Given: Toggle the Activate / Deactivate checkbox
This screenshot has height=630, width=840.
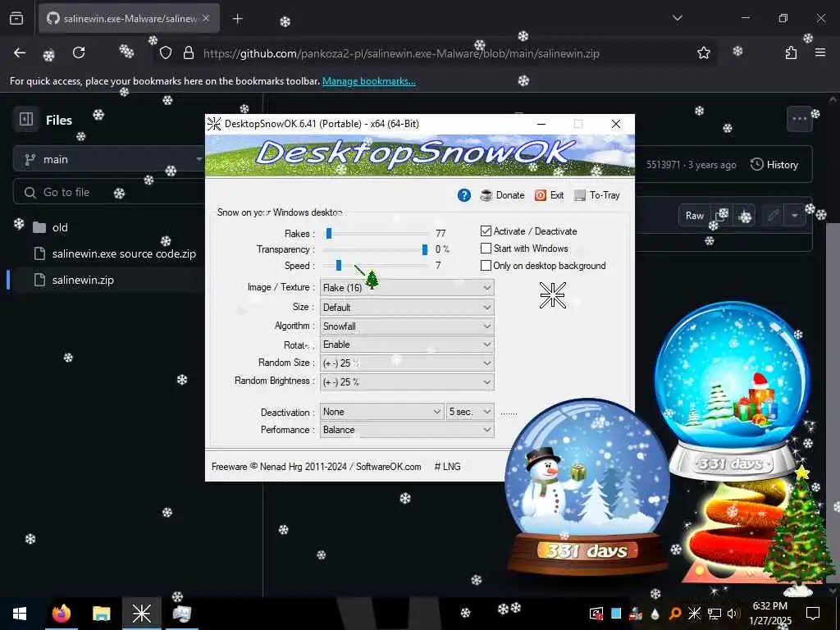Looking at the screenshot, I should tap(486, 231).
